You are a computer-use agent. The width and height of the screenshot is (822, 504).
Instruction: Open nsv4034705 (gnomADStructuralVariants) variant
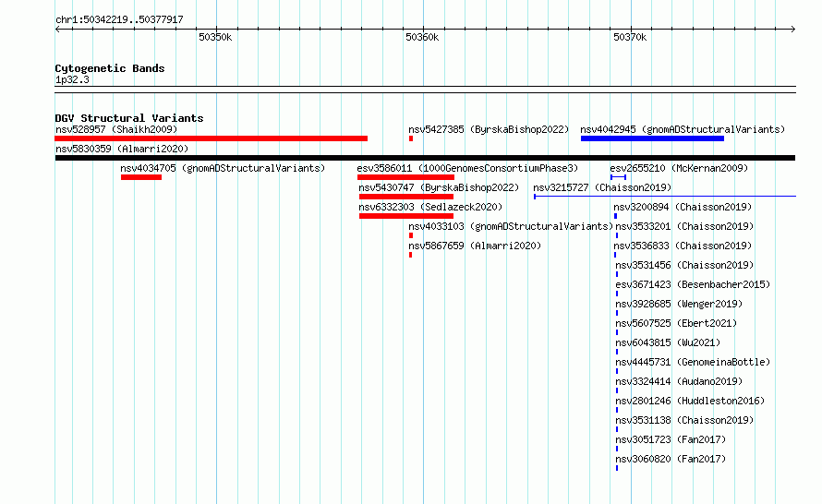223,168
